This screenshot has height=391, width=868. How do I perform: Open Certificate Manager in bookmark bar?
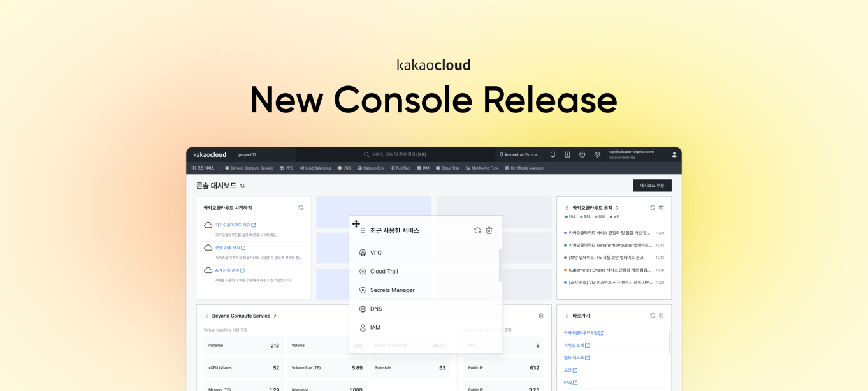click(x=524, y=168)
